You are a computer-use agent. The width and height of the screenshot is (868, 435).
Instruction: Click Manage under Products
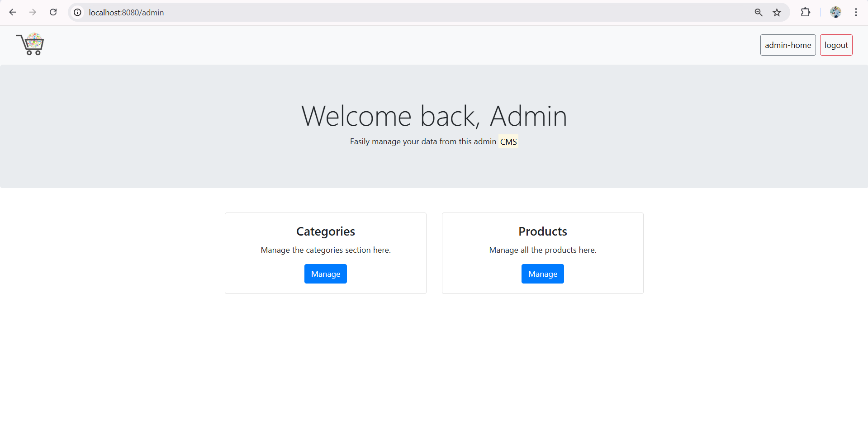pyautogui.click(x=542, y=274)
